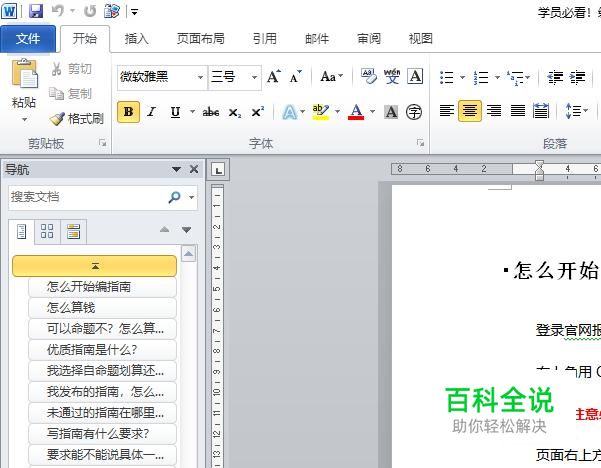Close the Navigation pane
The height and width of the screenshot is (468, 601).
194,169
